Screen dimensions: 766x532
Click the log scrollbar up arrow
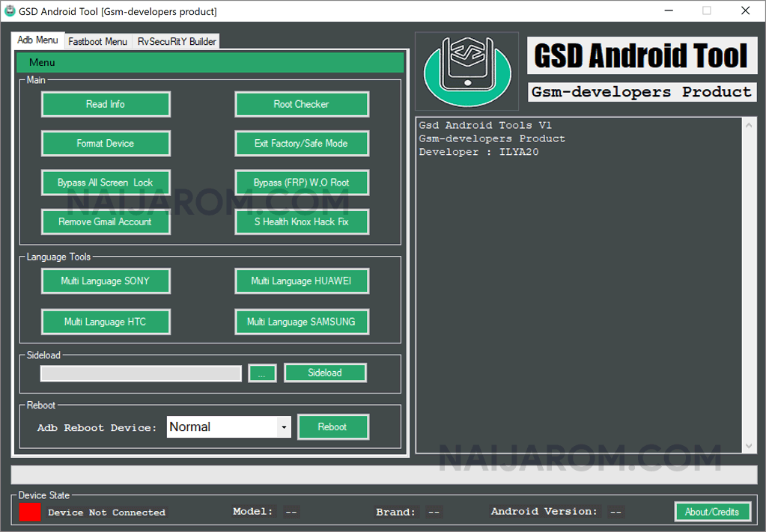point(749,126)
